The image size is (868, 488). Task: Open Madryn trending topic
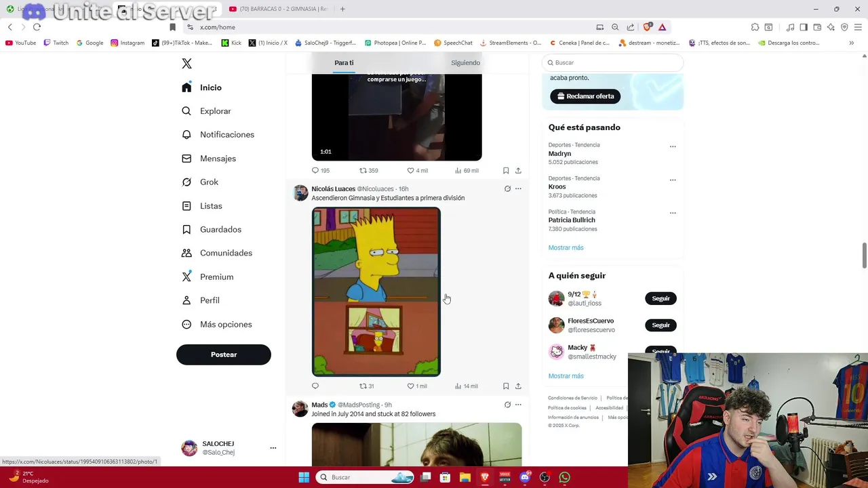(x=560, y=153)
